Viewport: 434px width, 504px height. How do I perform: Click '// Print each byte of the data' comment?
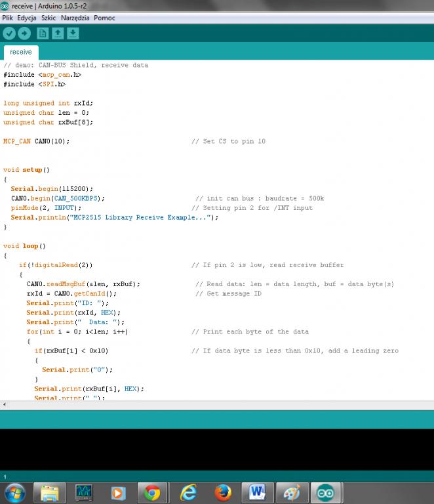[x=250, y=331]
